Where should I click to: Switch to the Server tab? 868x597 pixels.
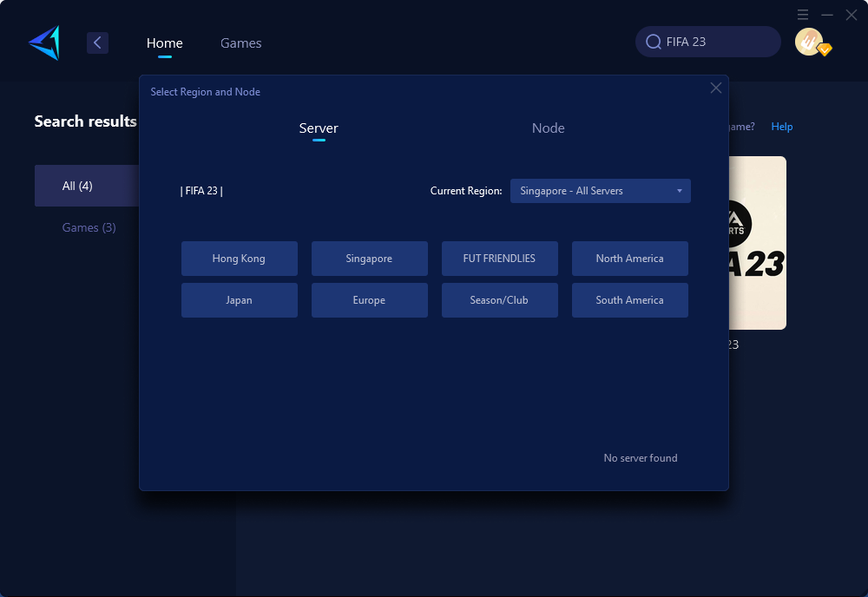(x=319, y=128)
